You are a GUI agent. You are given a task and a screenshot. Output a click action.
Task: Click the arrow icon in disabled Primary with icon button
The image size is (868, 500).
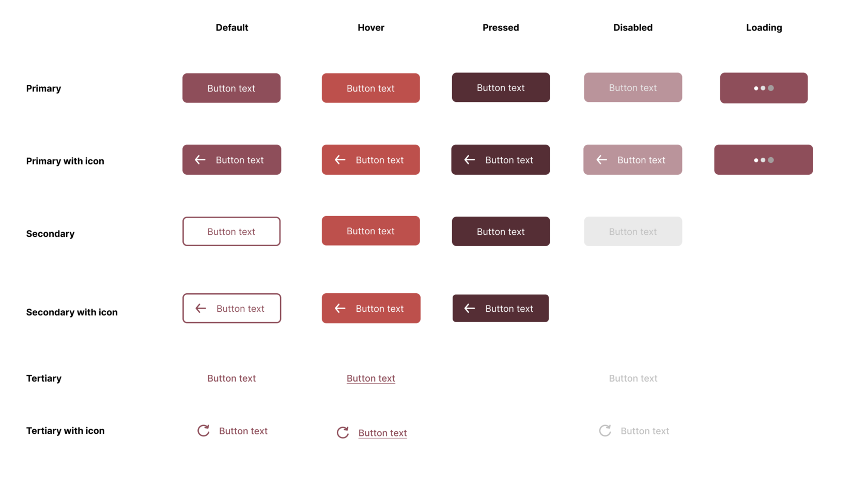tap(601, 160)
